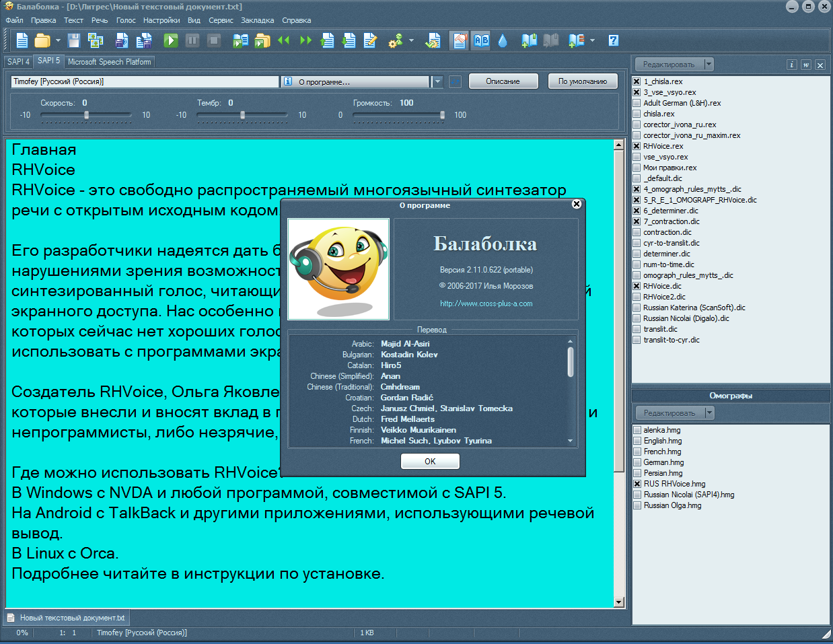Open the www.cross-plus-a.com link
Image resolution: width=833 pixels, height=644 pixels.
pyautogui.click(x=486, y=303)
